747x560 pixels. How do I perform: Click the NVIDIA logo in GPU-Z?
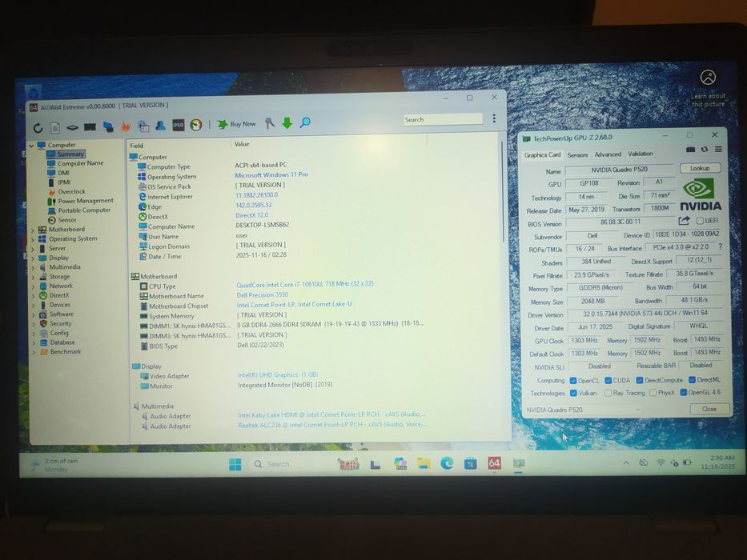[700, 194]
